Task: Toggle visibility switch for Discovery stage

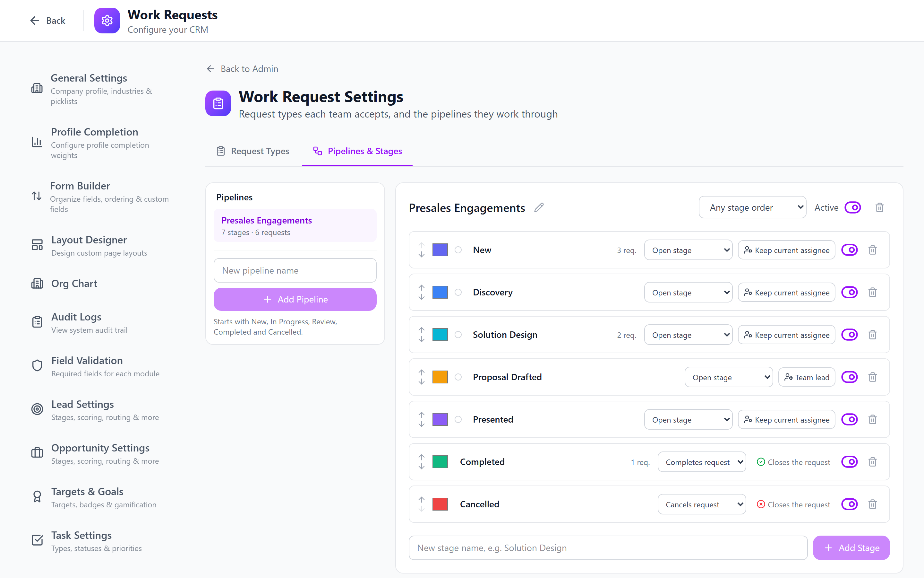Action: click(850, 293)
